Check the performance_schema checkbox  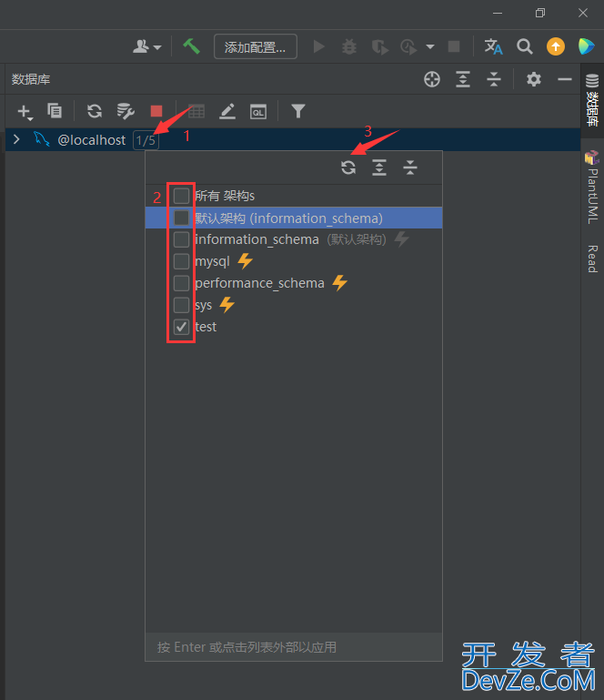click(x=181, y=283)
